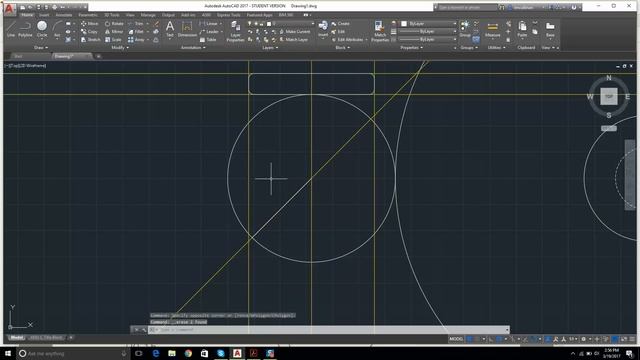
Task: Open the Parametric ribbon tab
Action: tap(88, 15)
